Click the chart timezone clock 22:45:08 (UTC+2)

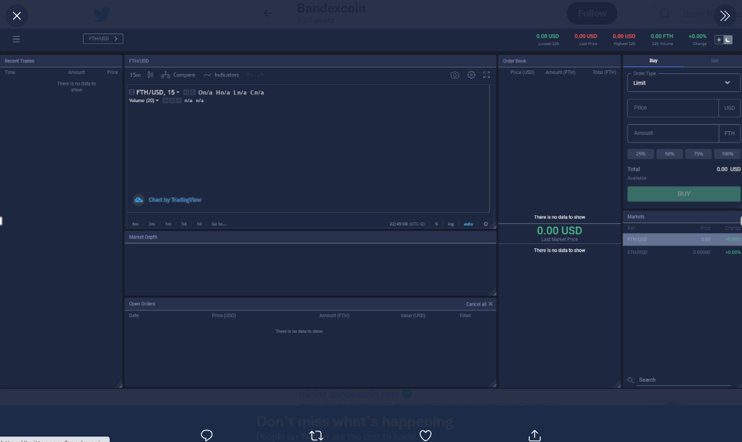(x=407, y=224)
